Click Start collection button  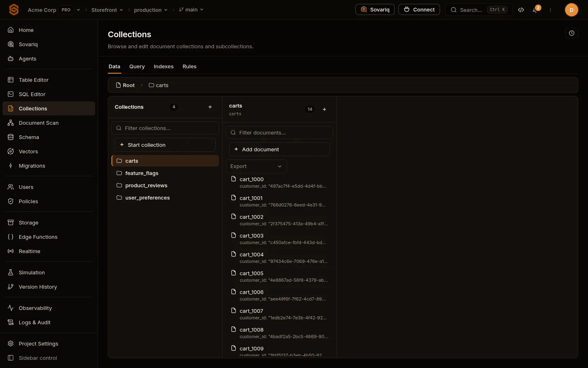[165, 145]
